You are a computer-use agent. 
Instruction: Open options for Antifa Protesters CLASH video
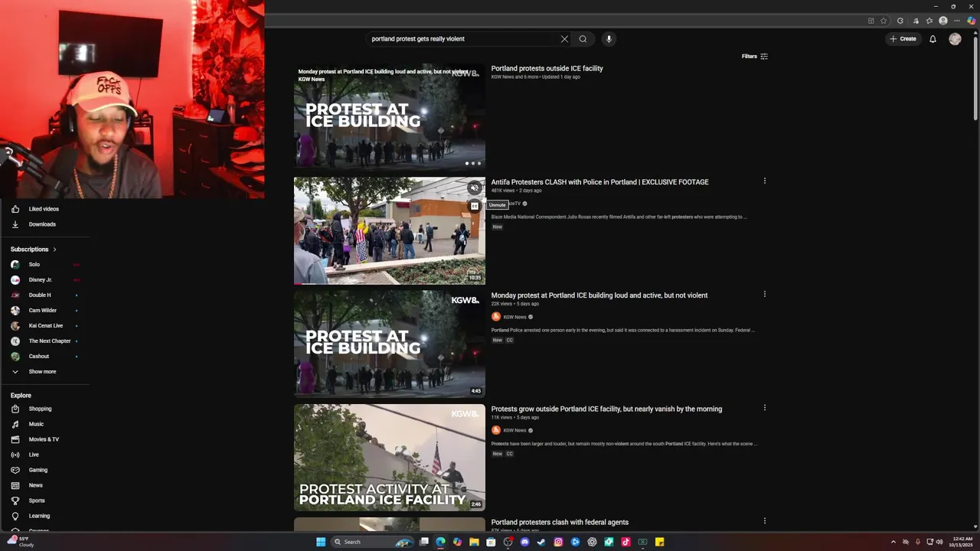coord(764,181)
